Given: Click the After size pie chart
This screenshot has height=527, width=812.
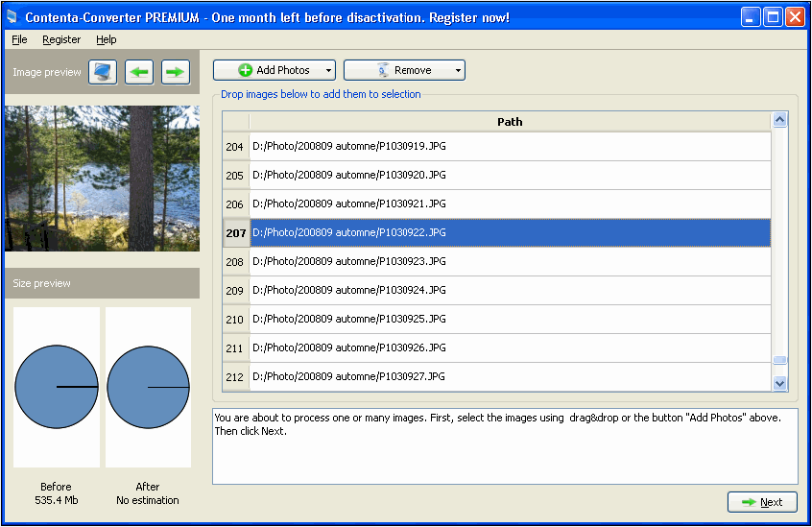Looking at the screenshot, I should pos(148,387).
